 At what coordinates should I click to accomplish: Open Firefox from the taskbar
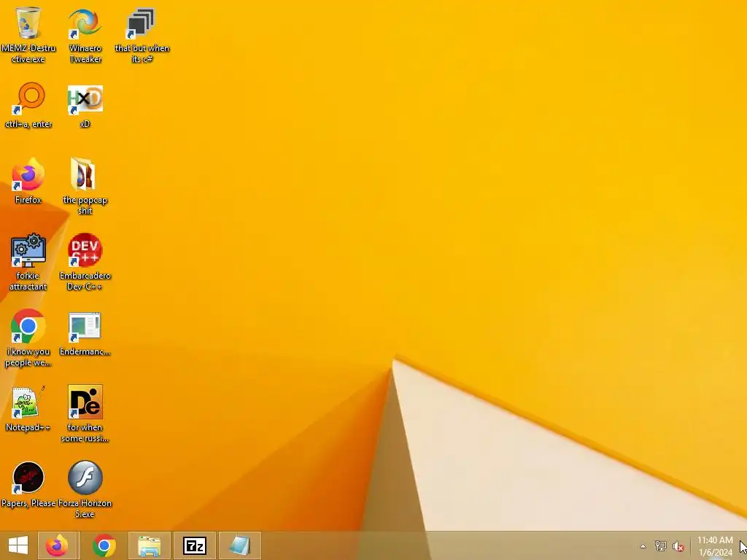(57, 545)
